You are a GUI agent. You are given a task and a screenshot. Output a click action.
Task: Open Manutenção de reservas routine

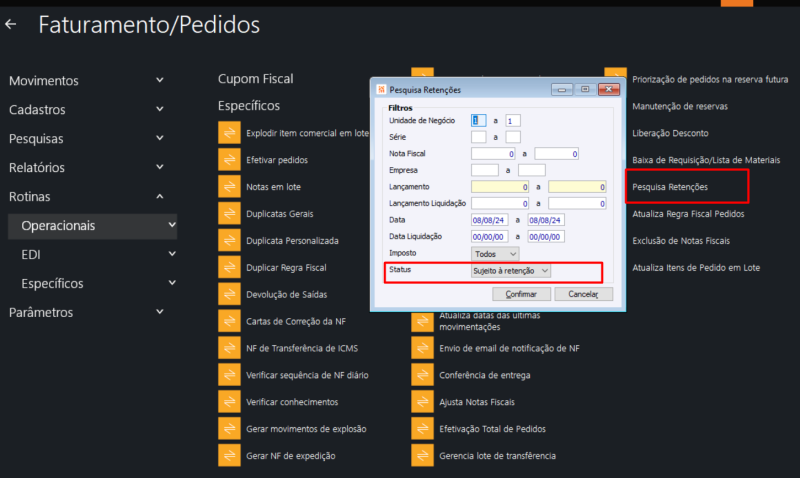680,106
